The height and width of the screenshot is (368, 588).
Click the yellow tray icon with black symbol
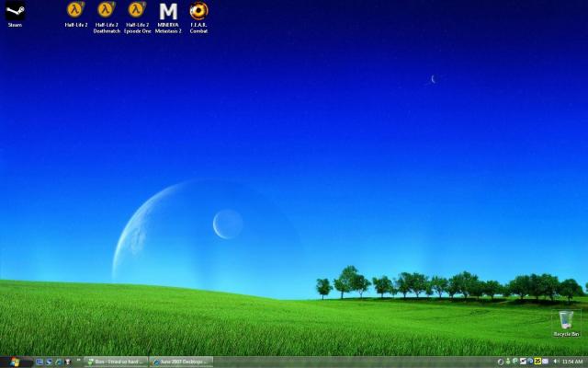(537, 362)
